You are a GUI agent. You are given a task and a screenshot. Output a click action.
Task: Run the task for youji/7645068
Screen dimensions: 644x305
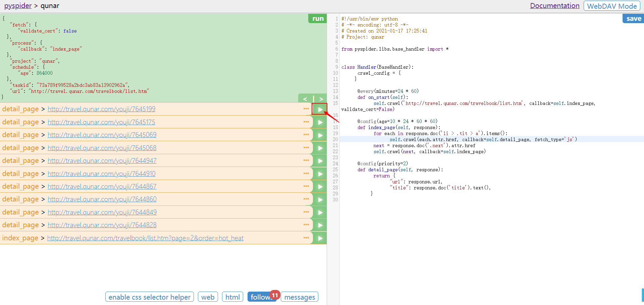tap(320, 148)
